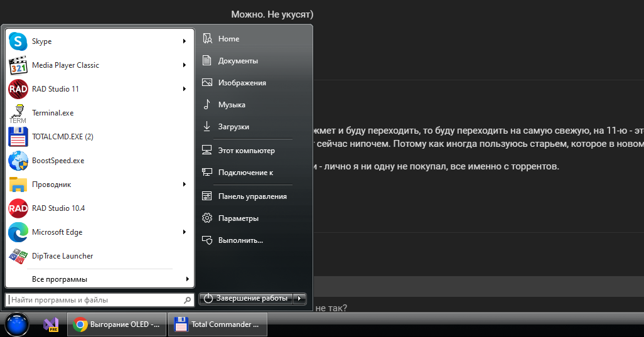Open Visual Studio Preview taskbar icon
This screenshot has width=644, height=337.
(x=51, y=324)
